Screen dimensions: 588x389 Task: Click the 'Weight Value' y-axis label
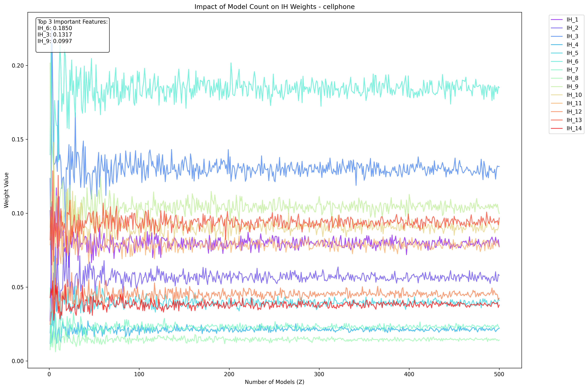click(6, 190)
